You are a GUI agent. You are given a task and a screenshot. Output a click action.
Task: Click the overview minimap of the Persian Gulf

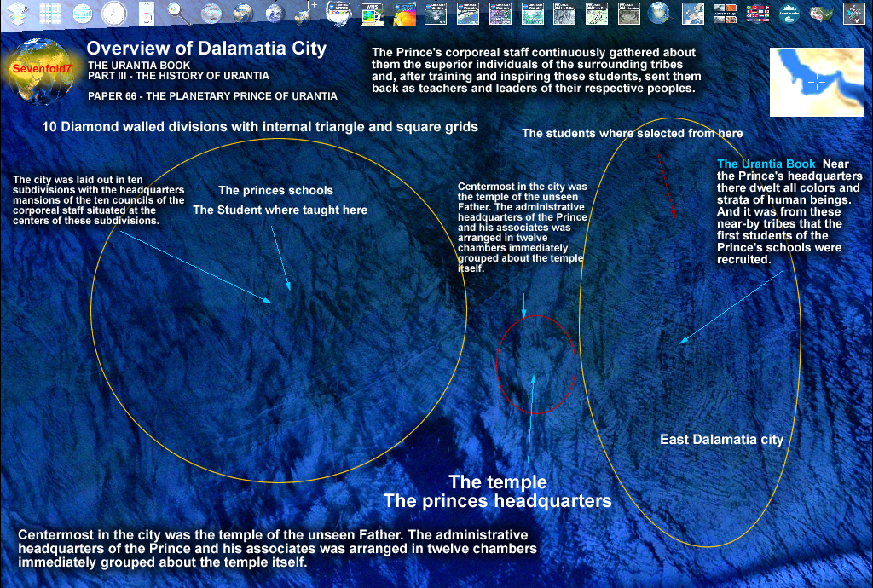pyautogui.click(x=817, y=82)
